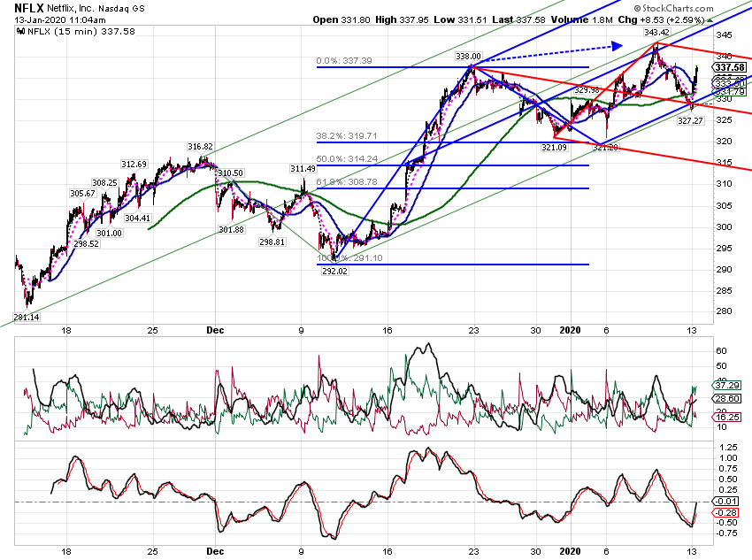Click the 316.82 price label
The width and height of the screenshot is (752, 560).
(x=200, y=147)
